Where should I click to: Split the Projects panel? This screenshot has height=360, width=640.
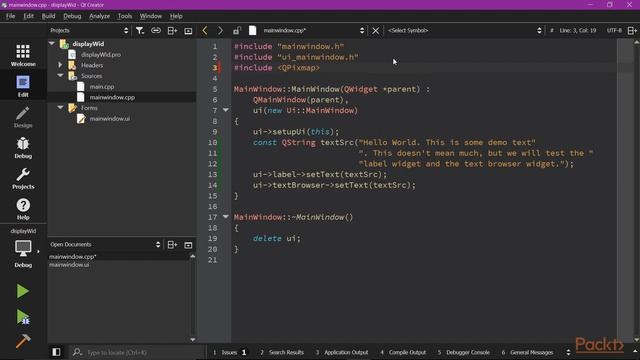click(x=172, y=31)
